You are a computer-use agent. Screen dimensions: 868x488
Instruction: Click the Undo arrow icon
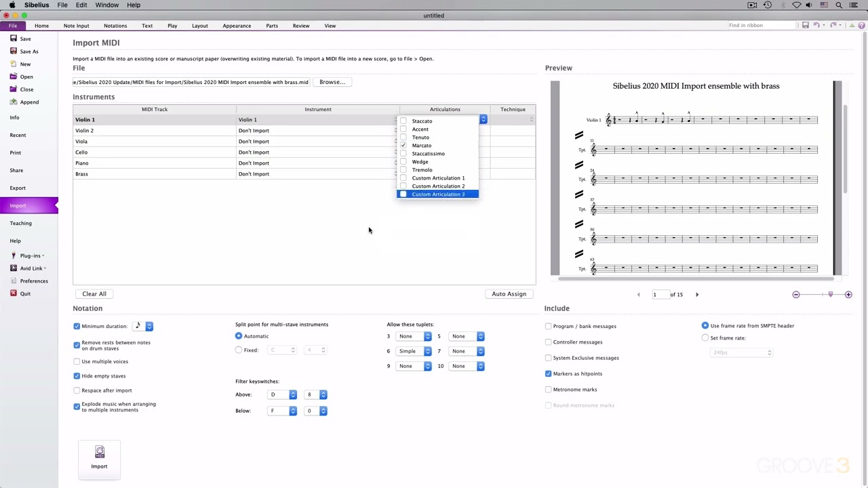click(816, 25)
